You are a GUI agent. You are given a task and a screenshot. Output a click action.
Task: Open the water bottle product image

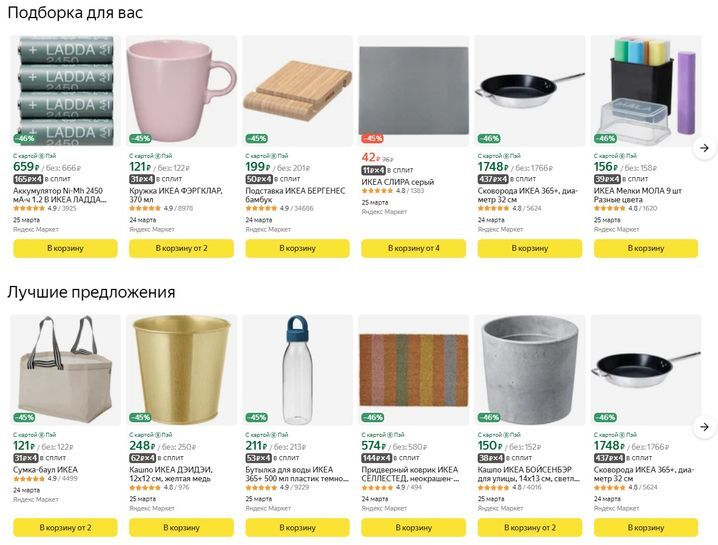pyautogui.click(x=298, y=370)
